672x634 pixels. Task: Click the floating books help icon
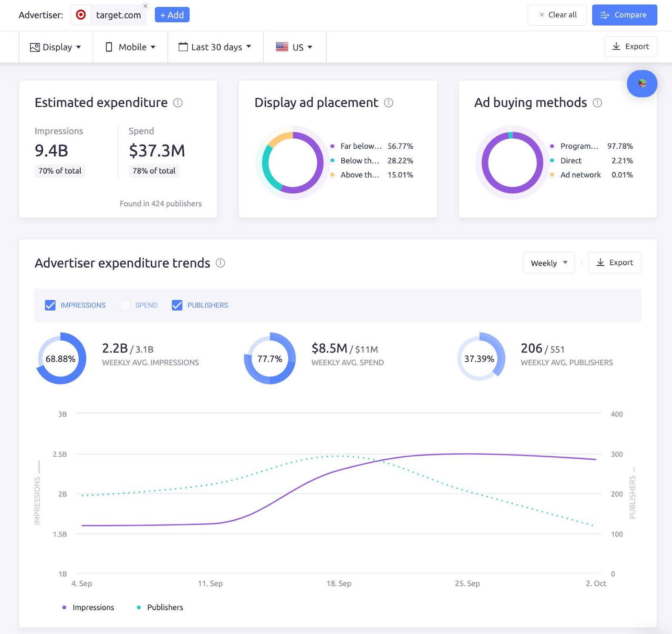(x=642, y=84)
